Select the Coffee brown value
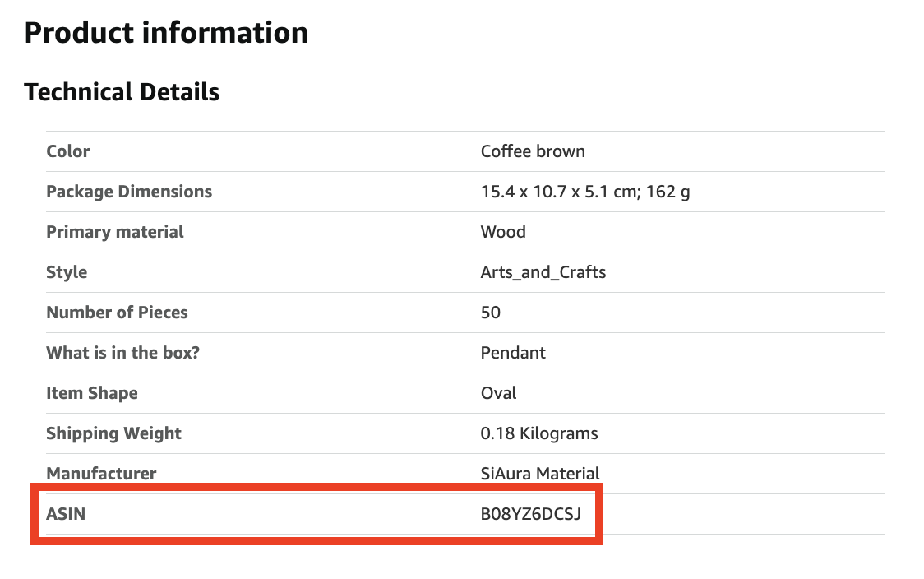 click(533, 151)
